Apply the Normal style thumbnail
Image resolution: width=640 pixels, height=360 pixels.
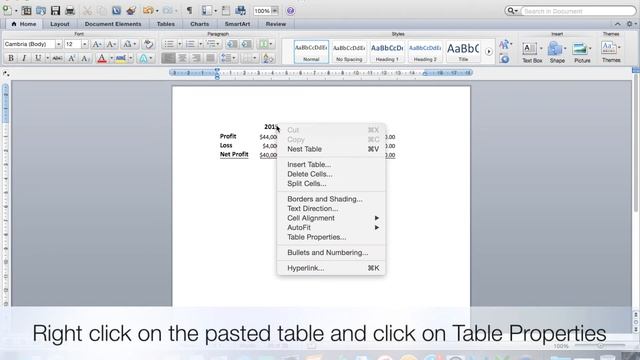click(311, 51)
